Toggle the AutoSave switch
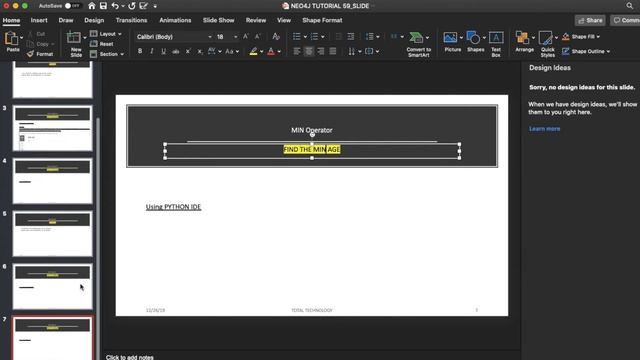The height and width of the screenshot is (360, 640). (72, 6)
